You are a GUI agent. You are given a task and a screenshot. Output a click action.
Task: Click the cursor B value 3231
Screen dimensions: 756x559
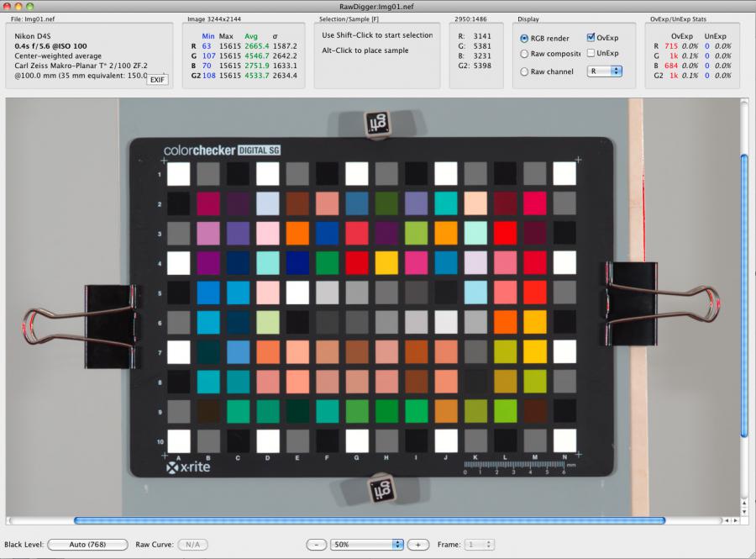tap(482, 56)
